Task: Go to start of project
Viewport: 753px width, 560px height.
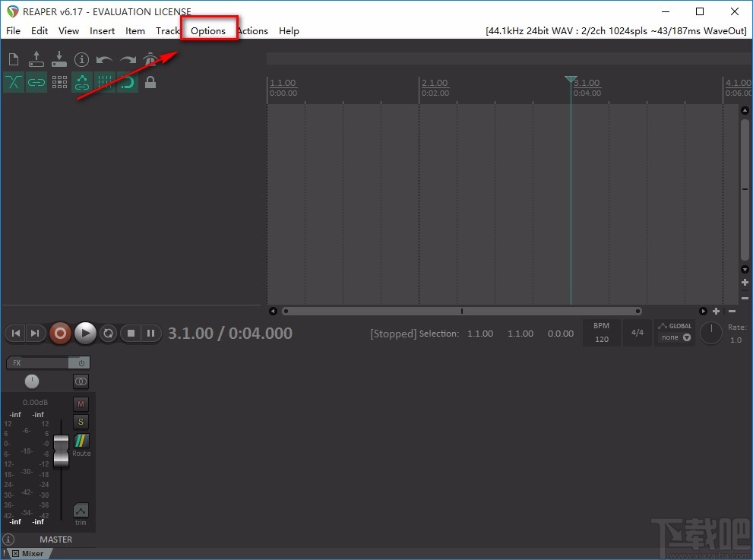Action: (16, 334)
